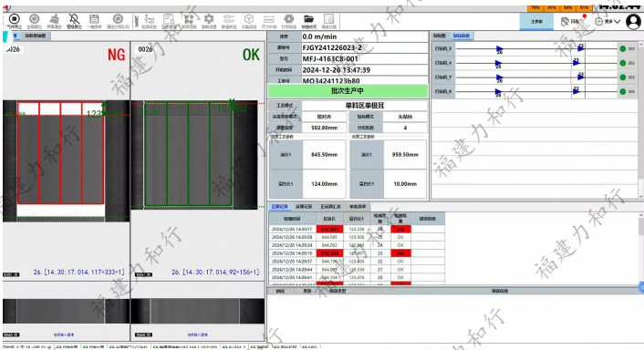Screen dimensions: 644x350
Task: Click the 10.00mm blank length value
Action: pyautogui.click(x=405, y=184)
